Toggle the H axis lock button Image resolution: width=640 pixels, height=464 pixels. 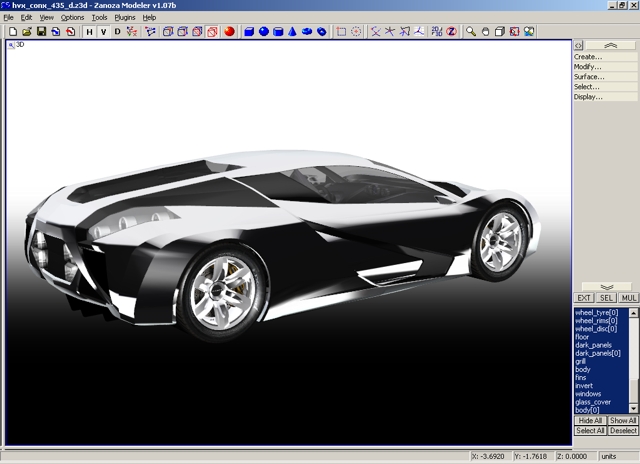pos(89,31)
